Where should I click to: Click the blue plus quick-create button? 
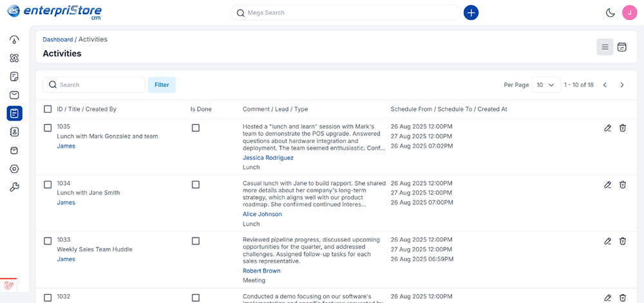[x=471, y=13]
